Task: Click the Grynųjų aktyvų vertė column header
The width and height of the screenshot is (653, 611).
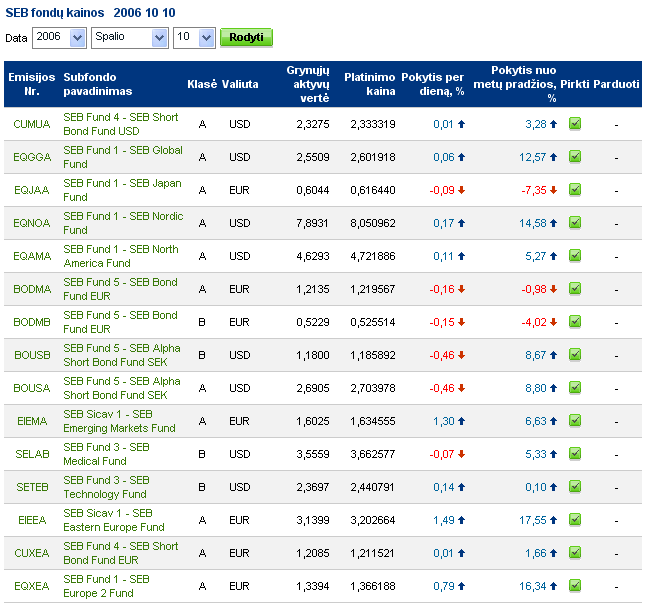Action: point(308,84)
